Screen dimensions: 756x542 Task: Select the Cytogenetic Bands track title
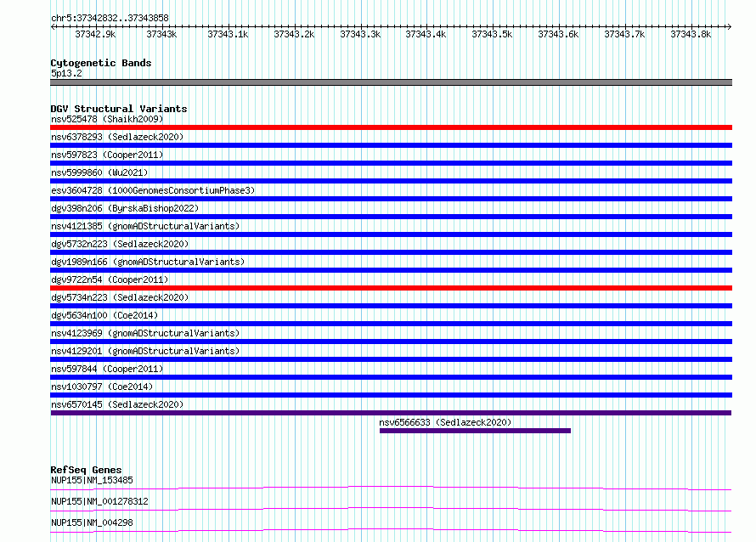click(101, 63)
